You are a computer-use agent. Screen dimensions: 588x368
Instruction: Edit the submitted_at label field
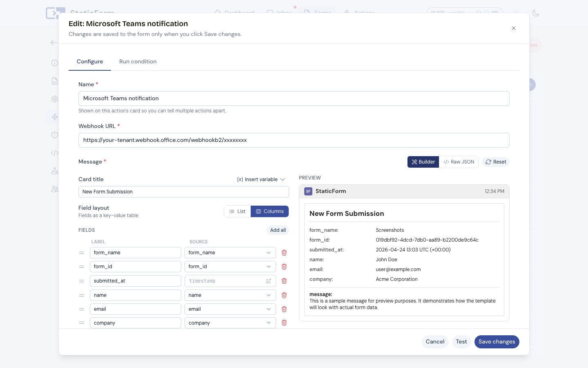pos(136,281)
